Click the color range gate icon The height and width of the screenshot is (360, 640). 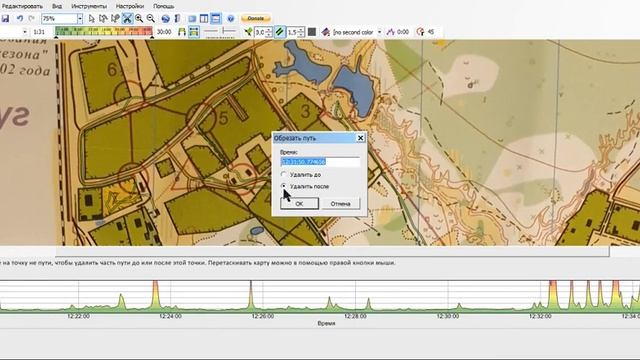click(182, 32)
